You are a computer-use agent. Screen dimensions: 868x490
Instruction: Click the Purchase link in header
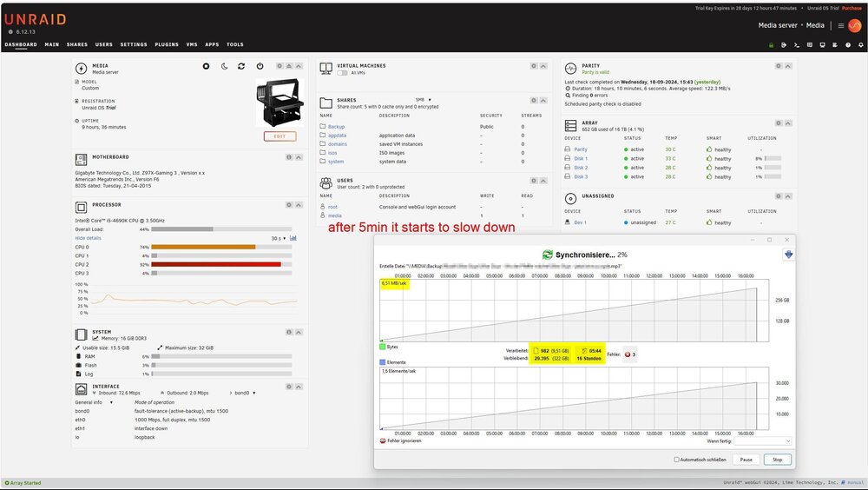pyautogui.click(x=852, y=9)
